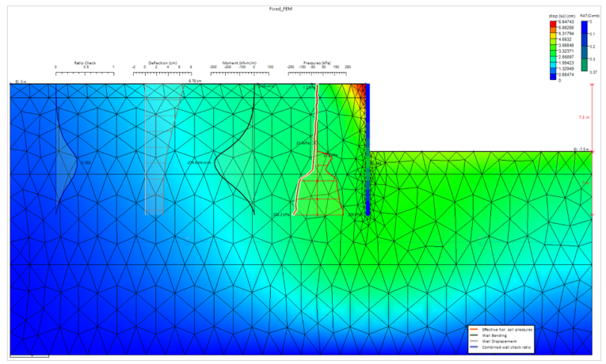The width and height of the screenshot is (606, 364).
Task: Click the red '7.5 m' dimension label
Action: 584,117
